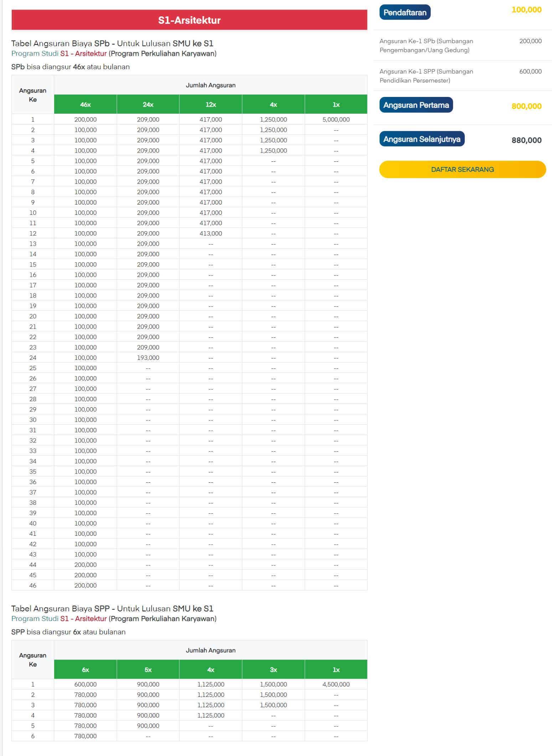552x756 pixels.
Task: Click the DAFTAR SEKARANG button
Action: click(x=462, y=169)
